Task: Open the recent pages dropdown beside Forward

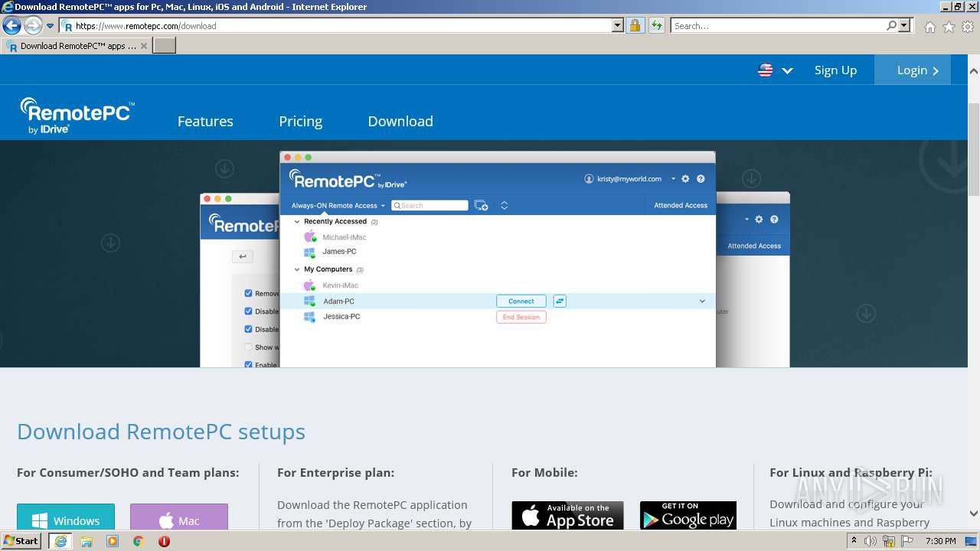Action: pos(51,26)
